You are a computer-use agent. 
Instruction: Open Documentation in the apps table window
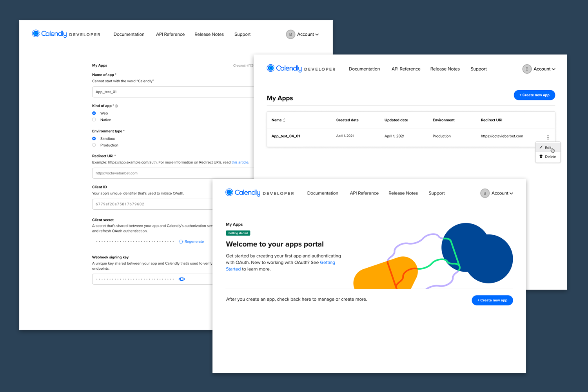(364, 69)
